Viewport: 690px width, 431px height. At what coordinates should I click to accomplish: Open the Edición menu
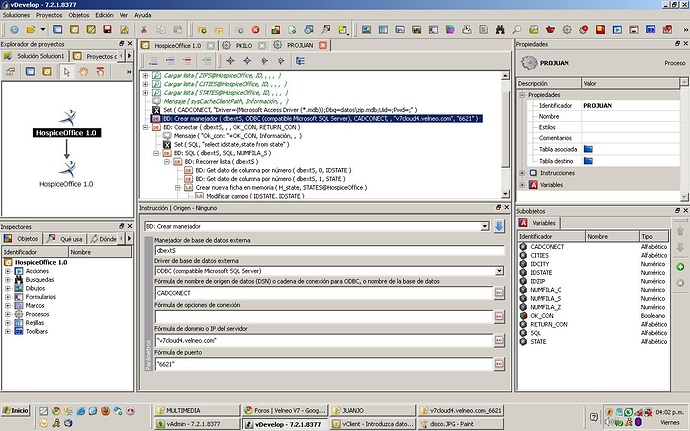click(x=104, y=15)
